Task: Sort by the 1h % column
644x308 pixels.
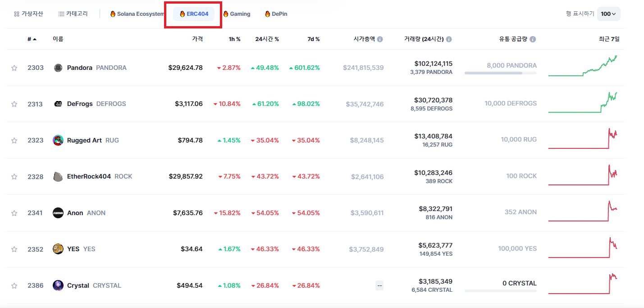Action: (x=235, y=39)
